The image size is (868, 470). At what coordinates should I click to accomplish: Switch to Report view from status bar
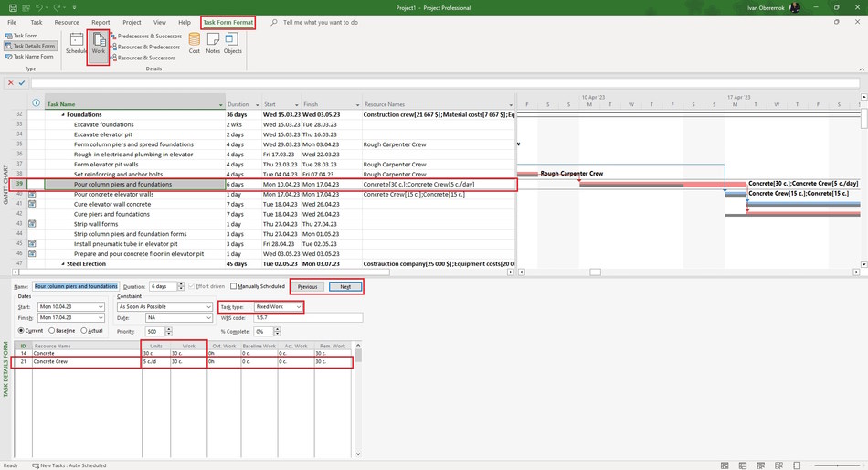(797, 465)
